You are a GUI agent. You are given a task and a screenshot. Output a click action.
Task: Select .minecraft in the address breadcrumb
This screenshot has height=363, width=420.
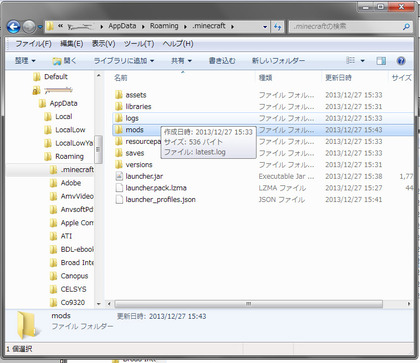point(209,26)
